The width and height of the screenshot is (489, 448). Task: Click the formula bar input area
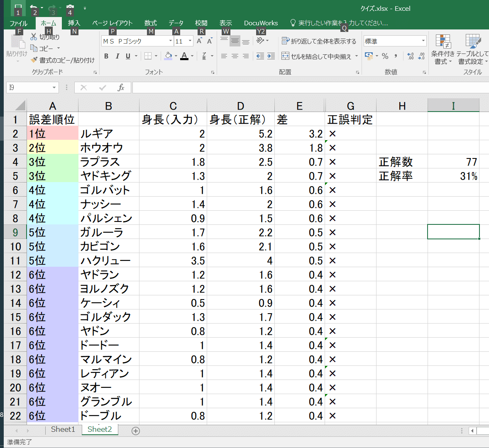click(311, 88)
